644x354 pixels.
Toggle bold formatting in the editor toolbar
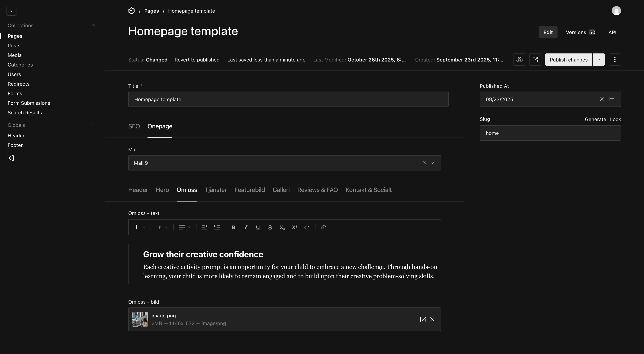coord(233,227)
